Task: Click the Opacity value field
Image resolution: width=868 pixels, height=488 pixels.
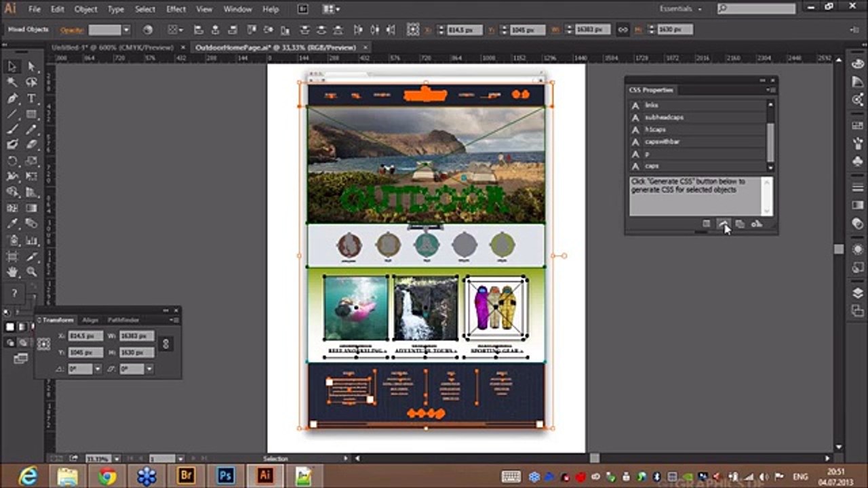Action: click(105, 30)
